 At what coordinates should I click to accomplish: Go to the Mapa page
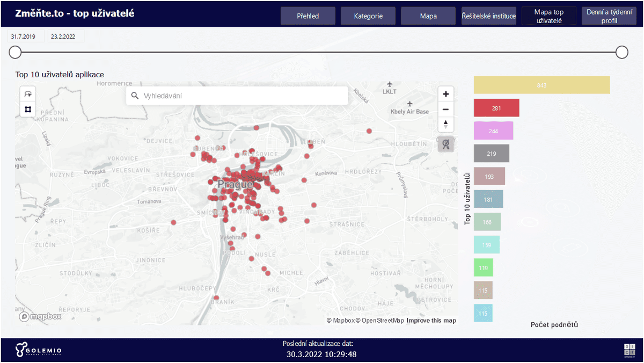pyautogui.click(x=428, y=16)
